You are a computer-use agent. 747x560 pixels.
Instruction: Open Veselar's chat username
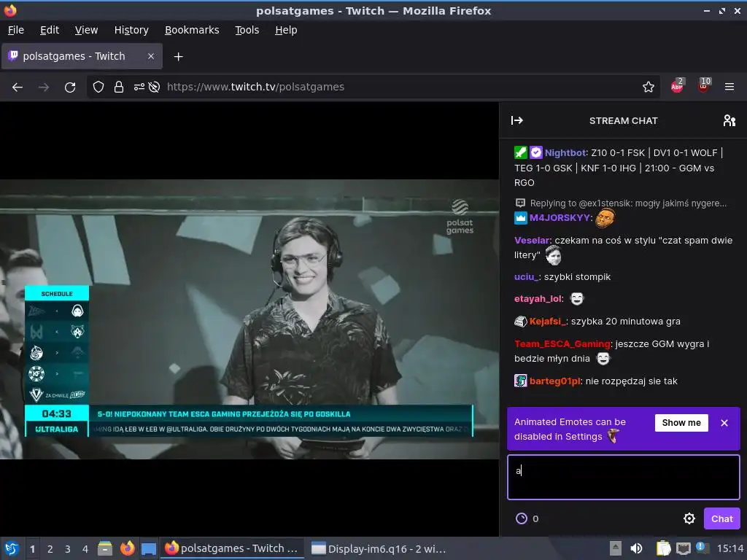(532, 241)
